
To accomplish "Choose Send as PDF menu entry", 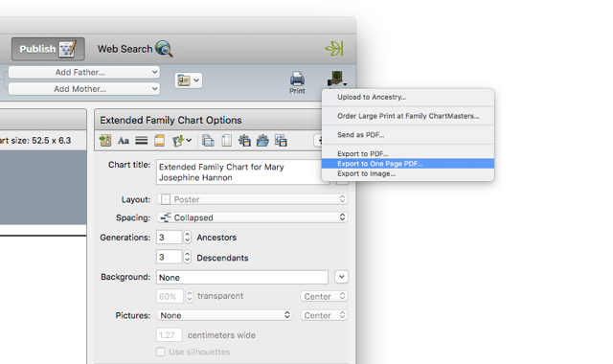I will click(x=408, y=134).
